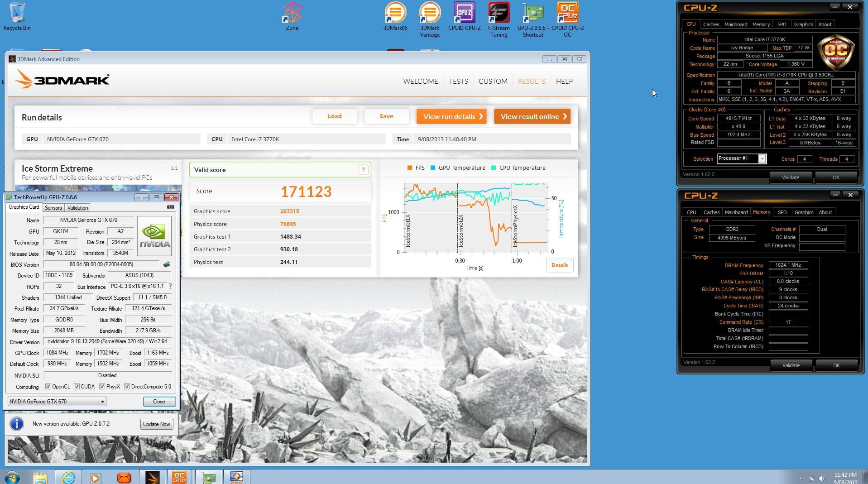The image size is (868, 484).
Task: Launch the 3DMark Vantage desktop shortcut
Action: point(430,19)
